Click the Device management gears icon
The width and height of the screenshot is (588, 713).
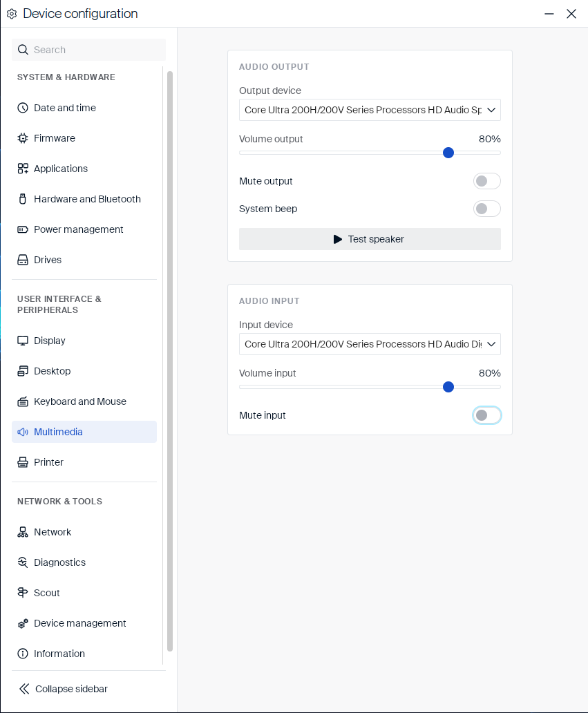click(23, 623)
